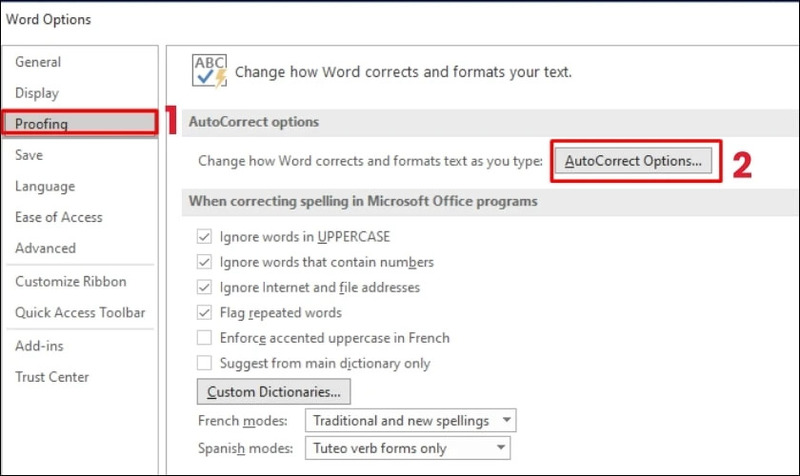Go to Quick Access Toolbar settings

pos(80,312)
